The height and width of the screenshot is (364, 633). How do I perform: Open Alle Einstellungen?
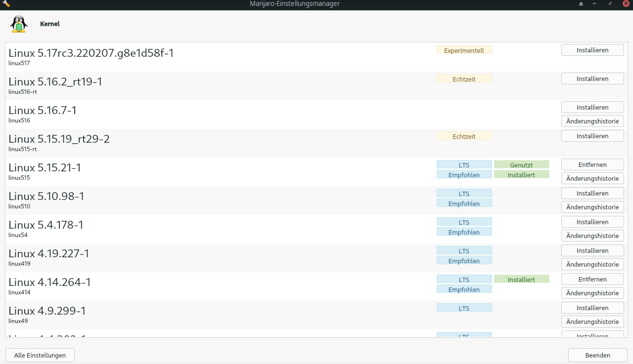point(40,355)
